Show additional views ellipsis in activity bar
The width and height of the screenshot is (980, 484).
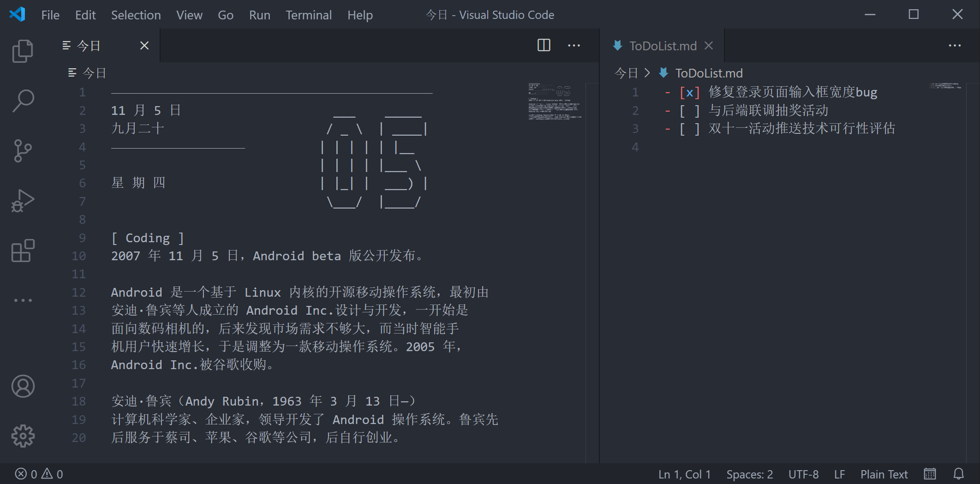(23, 300)
